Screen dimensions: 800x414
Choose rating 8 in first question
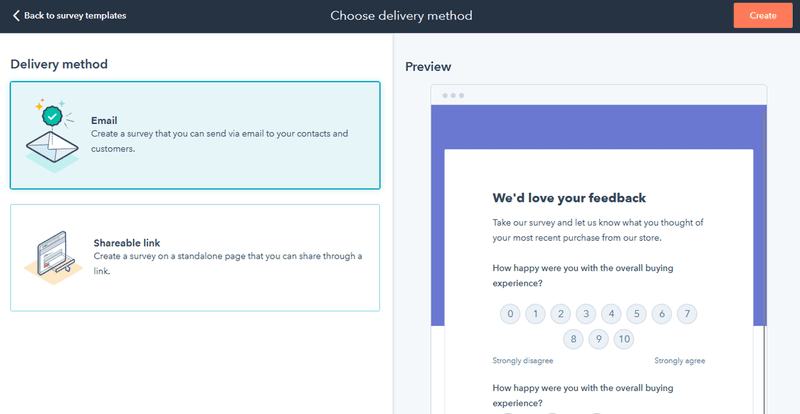point(573,339)
